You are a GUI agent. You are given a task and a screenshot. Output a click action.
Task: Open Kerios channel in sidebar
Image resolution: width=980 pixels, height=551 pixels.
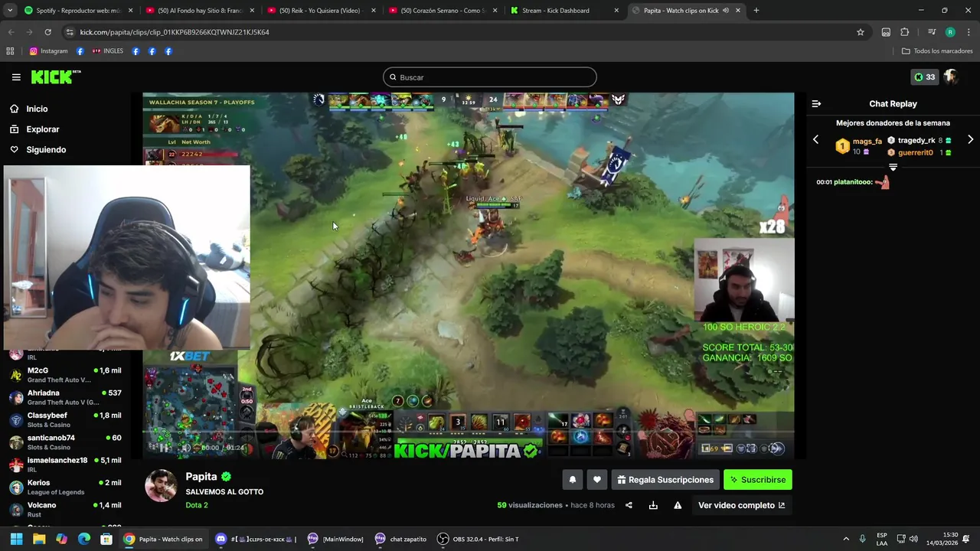pos(65,487)
